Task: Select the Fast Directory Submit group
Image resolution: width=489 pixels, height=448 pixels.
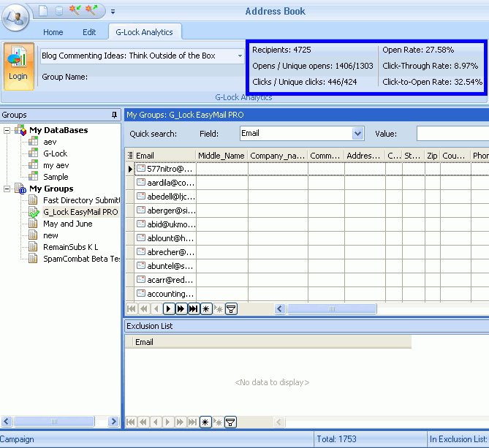Action: pos(81,200)
